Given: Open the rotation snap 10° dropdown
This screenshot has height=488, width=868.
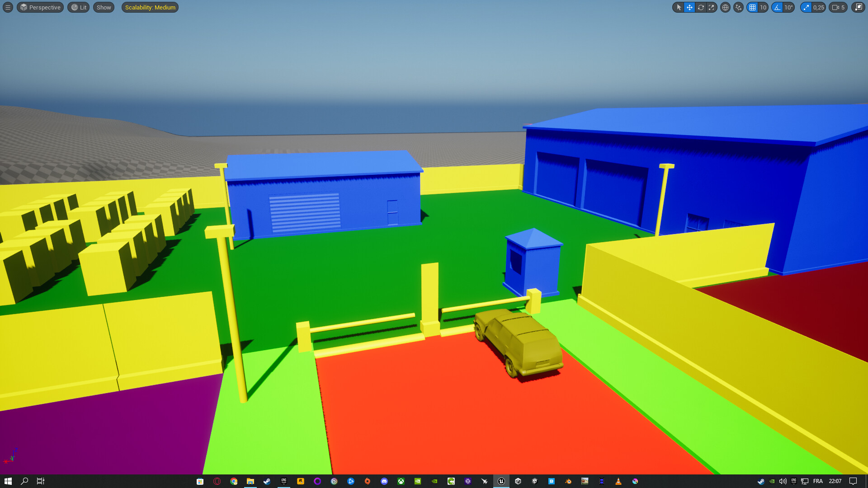Looking at the screenshot, I should (x=788, y=7).
